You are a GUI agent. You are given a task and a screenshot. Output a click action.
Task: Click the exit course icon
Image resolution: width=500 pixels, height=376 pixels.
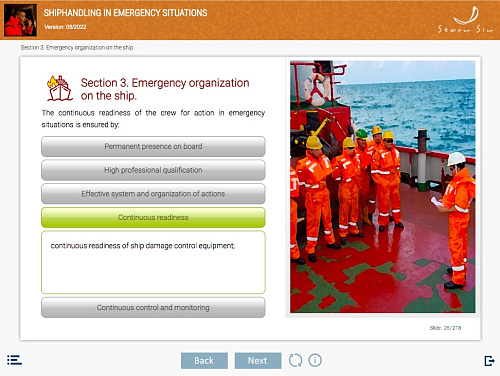489,361
